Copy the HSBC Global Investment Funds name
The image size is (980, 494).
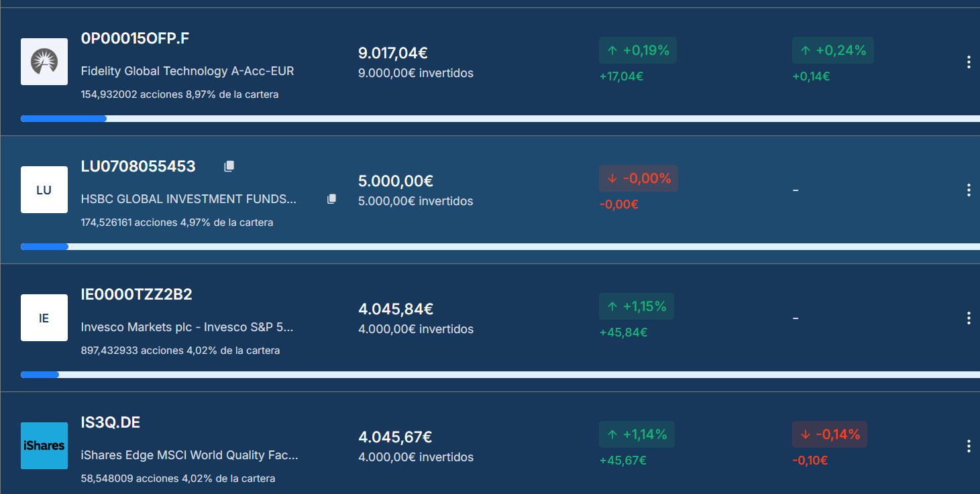(x=331, y=199)
